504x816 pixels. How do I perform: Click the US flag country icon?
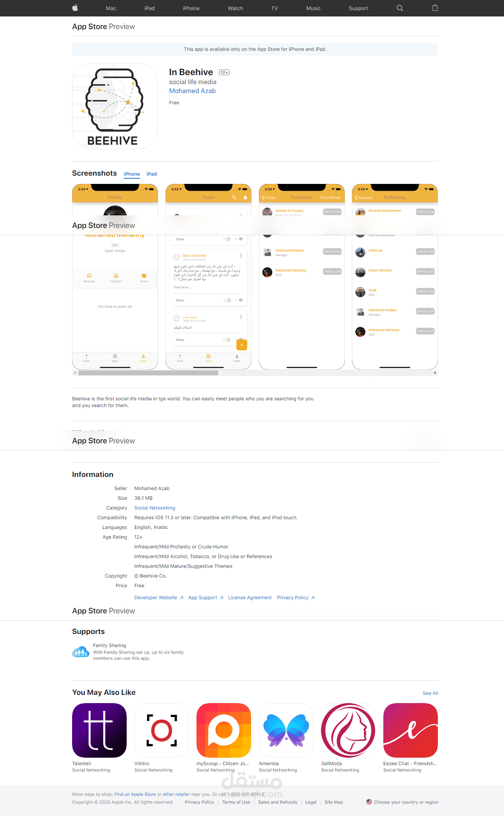[369, 801]
